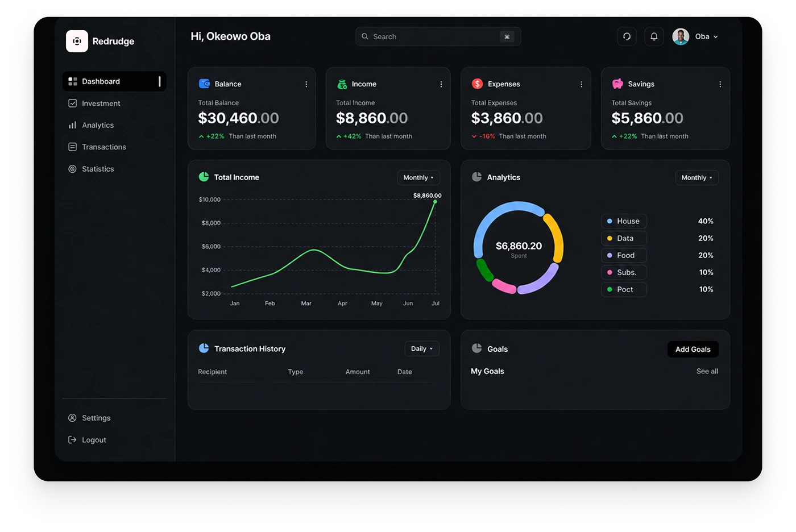Image resolution: width=796 pixels, height=532 pixels.
Task: Open Balance card three-dot menu
Action: [306, 84]
